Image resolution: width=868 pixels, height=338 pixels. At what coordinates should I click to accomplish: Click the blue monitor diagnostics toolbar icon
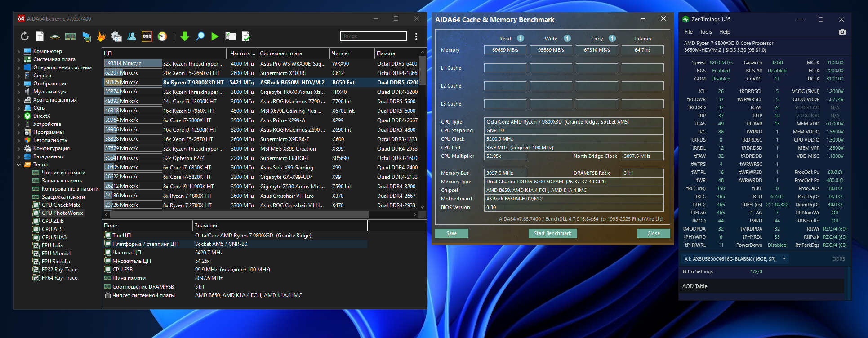(x=86, y=37)
